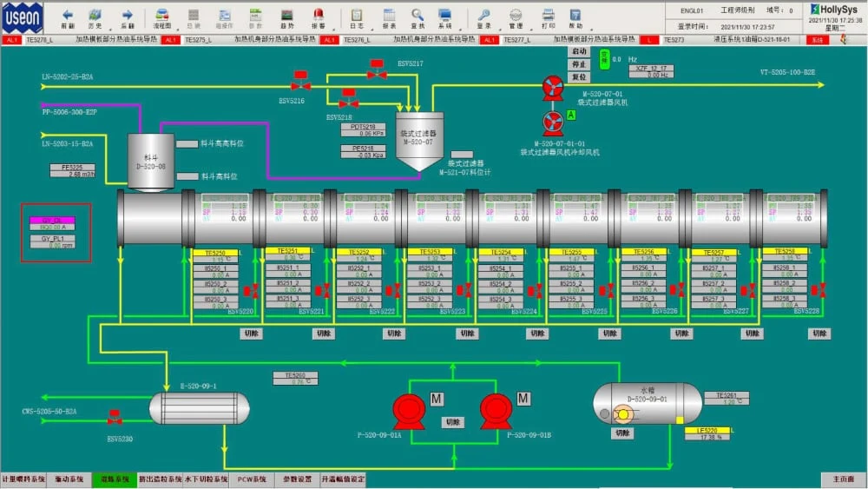Viewport: 868px width, 489px height.
Task: Click the XZF_12_17 frequency field
Action: (652, 71)
